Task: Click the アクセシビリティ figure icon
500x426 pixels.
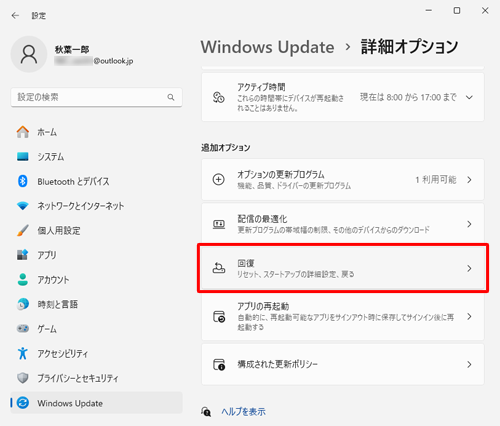Action: 23,353
